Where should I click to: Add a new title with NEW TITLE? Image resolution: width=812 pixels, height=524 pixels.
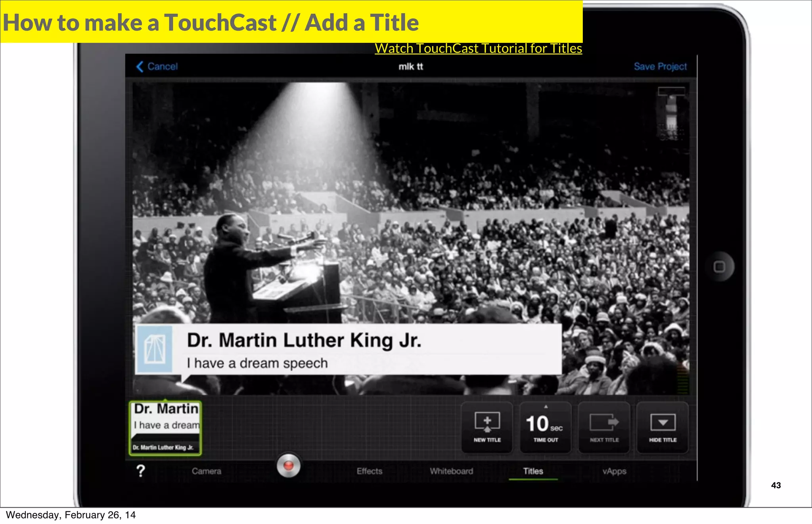tap(487, 427)
